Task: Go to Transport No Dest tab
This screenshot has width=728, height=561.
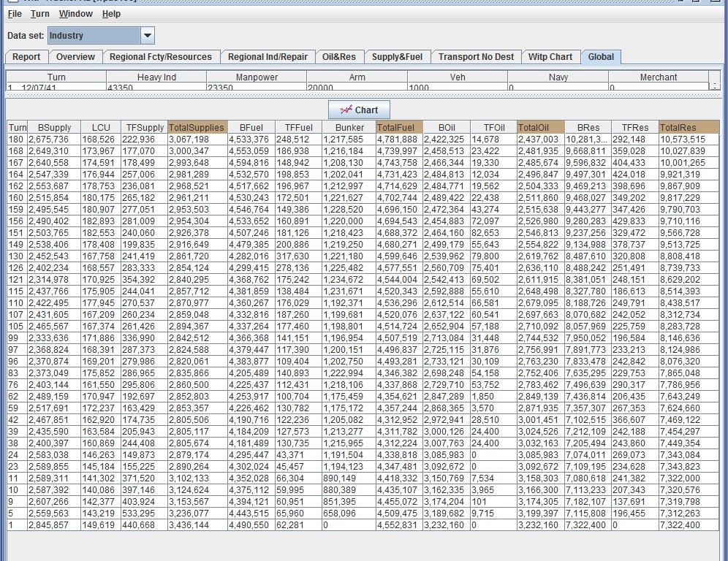Action: 476,56
